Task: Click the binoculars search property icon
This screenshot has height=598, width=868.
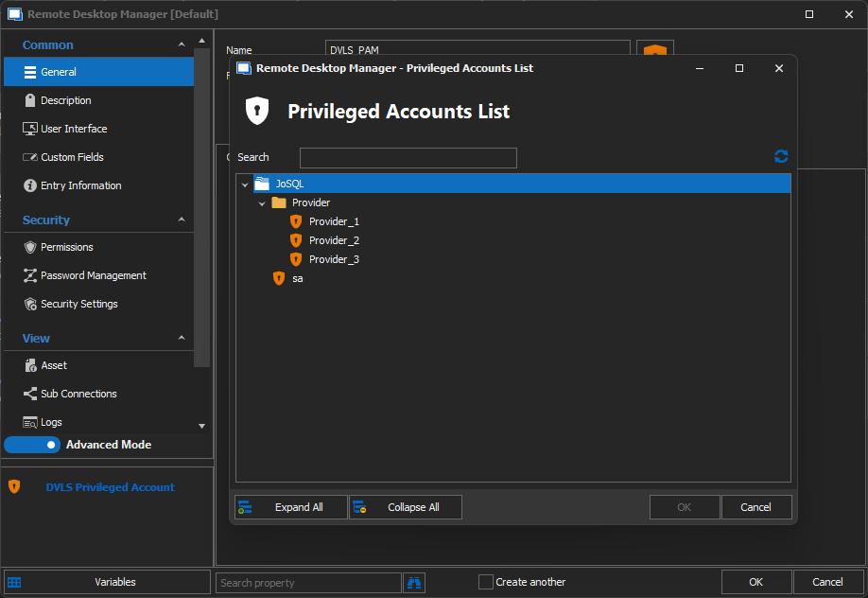Action: (414, 582)
